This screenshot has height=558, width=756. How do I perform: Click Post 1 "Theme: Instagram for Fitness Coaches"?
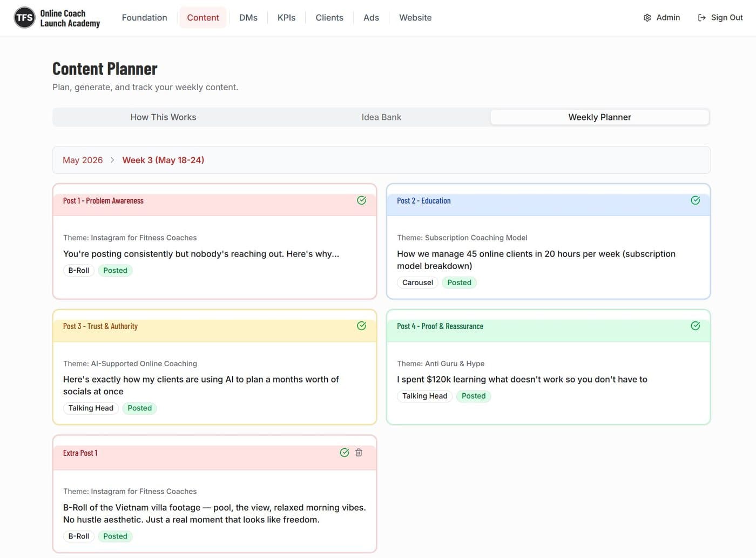130,238
